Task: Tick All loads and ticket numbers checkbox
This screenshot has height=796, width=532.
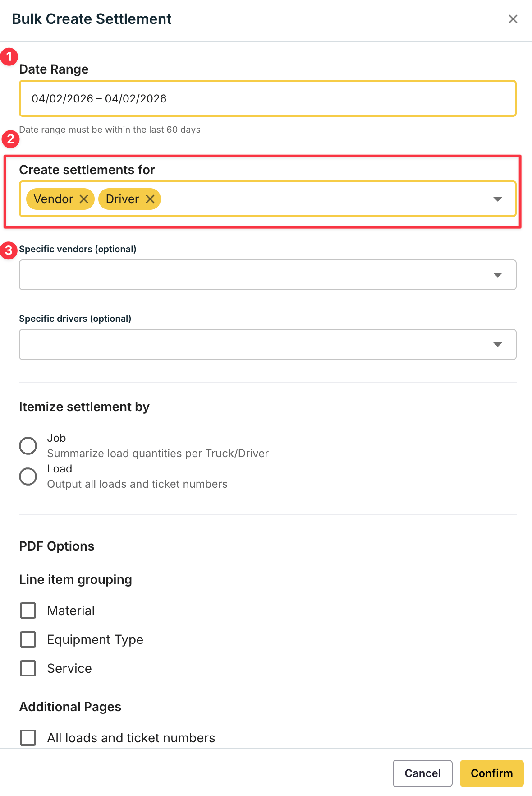Action: (28, 738)
